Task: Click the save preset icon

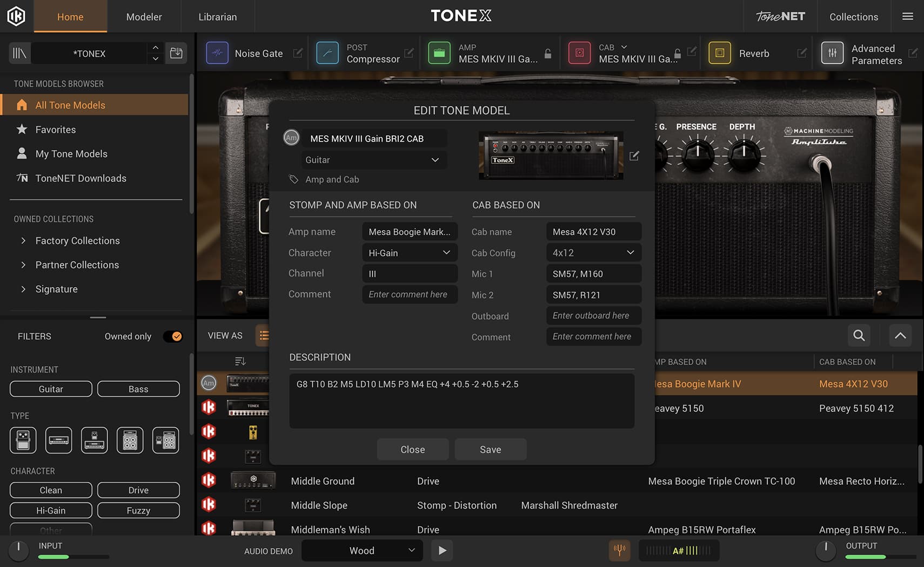Action: pyautogui.click(x=176, y=53)
